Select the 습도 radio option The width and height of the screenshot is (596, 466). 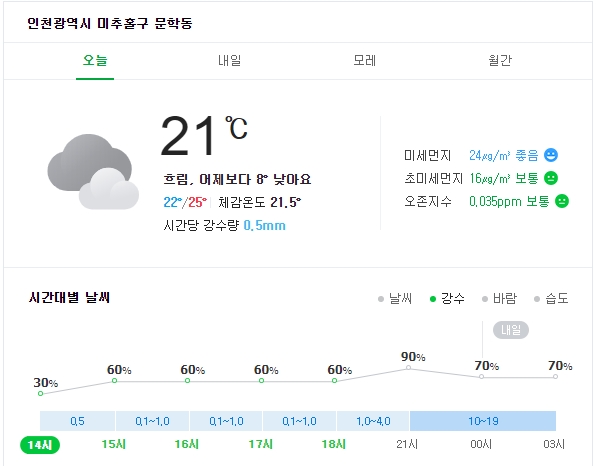551,298
